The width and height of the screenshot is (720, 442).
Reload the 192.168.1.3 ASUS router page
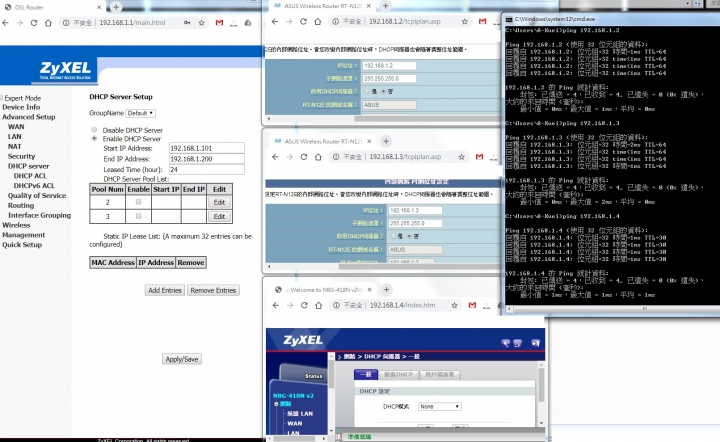click(304, 157)
